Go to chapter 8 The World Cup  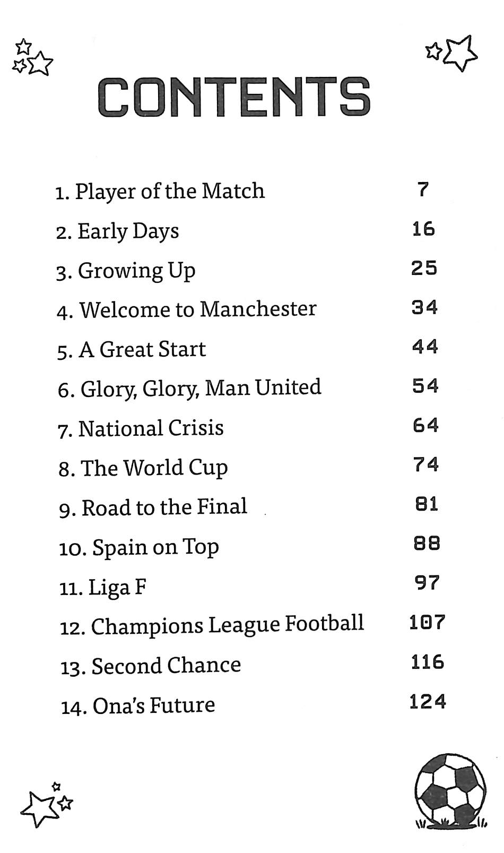click(143, 468)
